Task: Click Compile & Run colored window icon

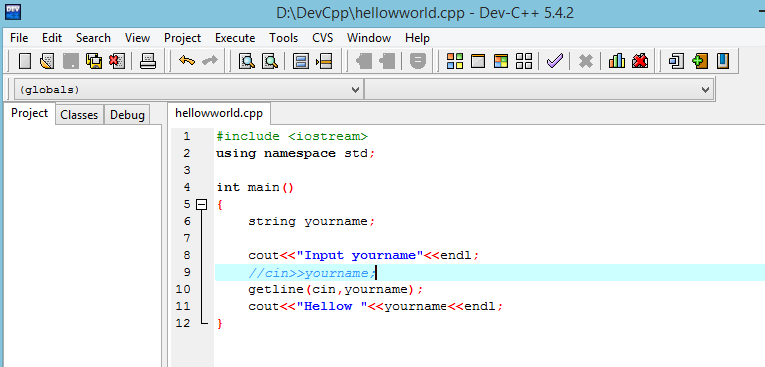Action: (501, 61)
